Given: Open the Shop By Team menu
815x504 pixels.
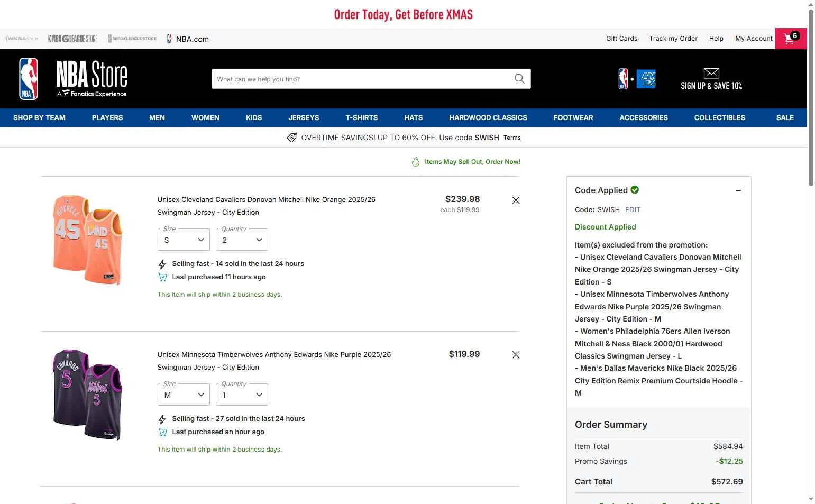Looking at the screenshot, I should [x=39, y=117].
